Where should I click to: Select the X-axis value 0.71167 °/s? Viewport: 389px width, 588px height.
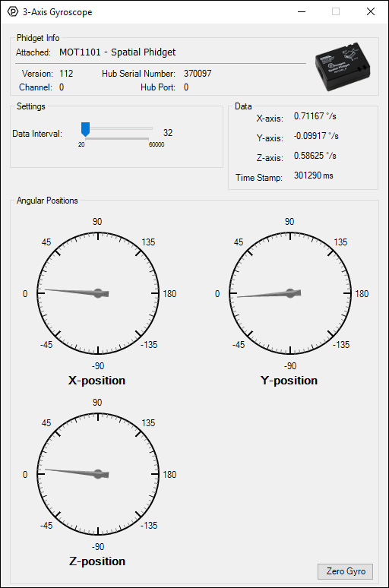coord(315,116)
